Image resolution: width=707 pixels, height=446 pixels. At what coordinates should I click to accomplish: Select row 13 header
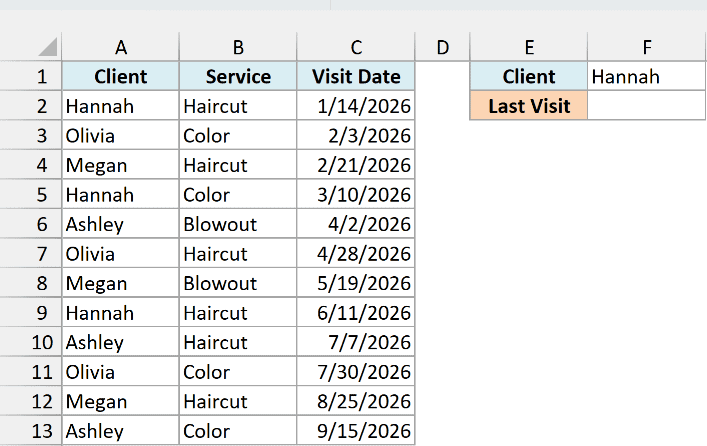31,431
